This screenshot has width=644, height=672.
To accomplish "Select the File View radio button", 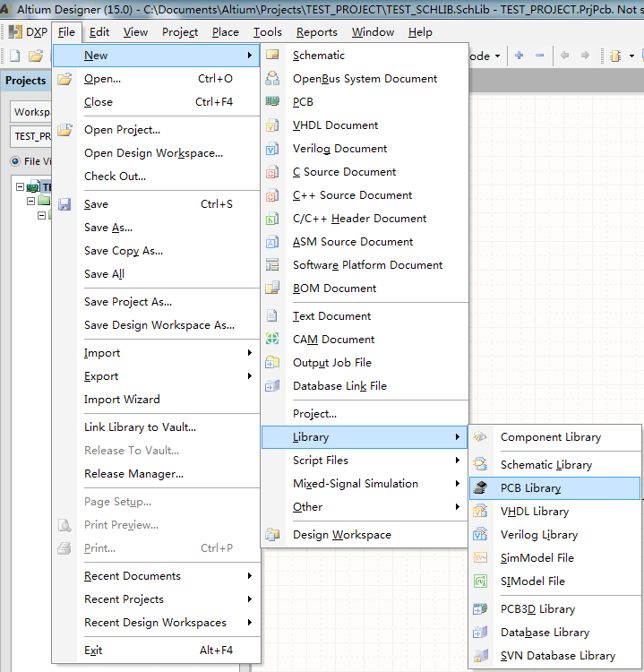I will pyautogui.click(x=15, y=161).
